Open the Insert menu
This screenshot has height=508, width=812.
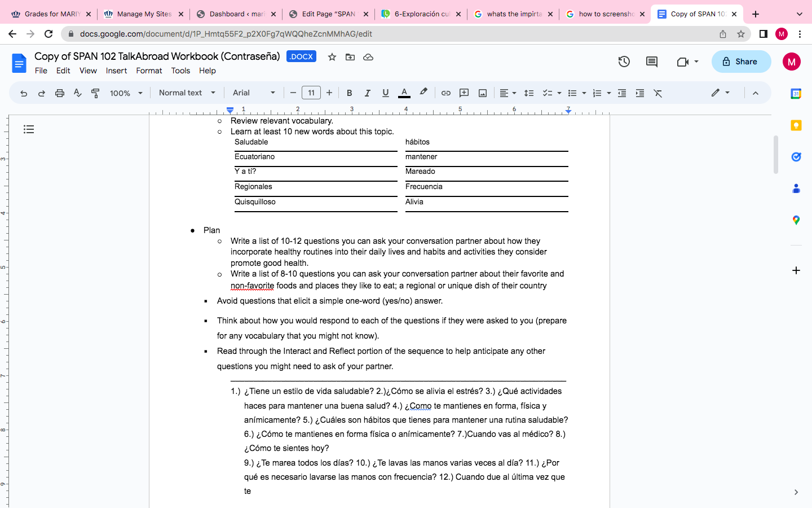pyautogui.click(x=116, y=71)
